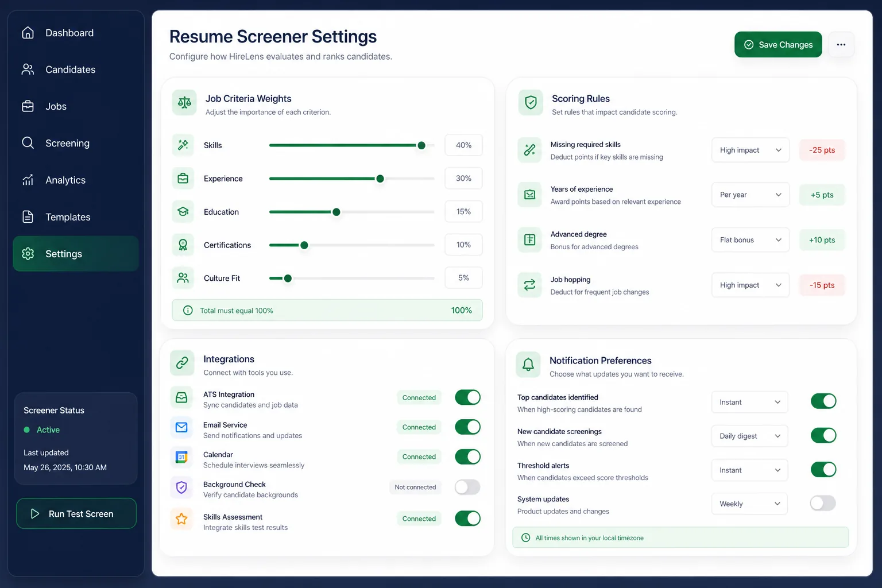
Task: Click the Experience briefcase icon
Action: [183, 179]
